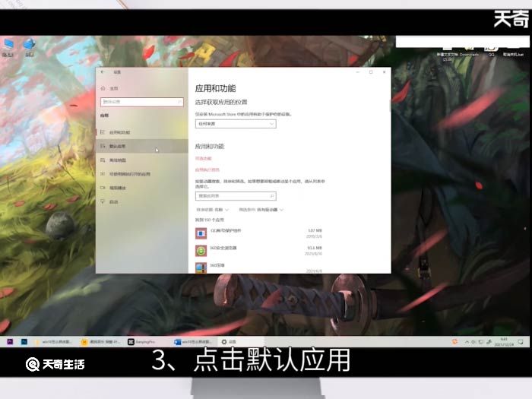Select the computer icon on the desktop

tap(8, 47)
